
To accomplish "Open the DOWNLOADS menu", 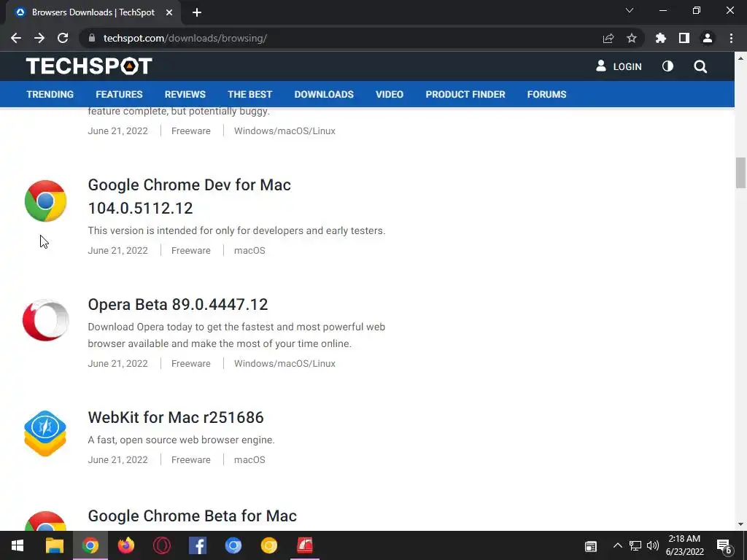I will [324, 94].
